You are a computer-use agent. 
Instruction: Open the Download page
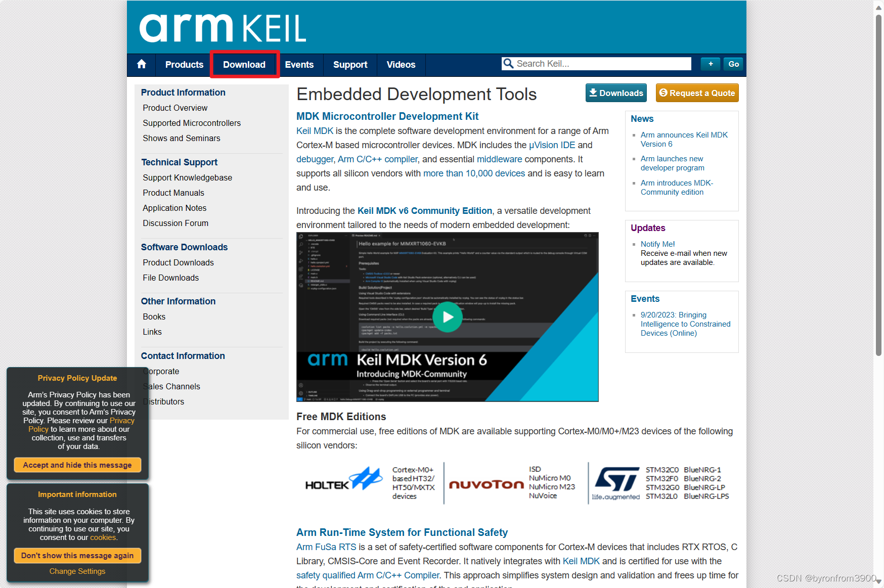244,65
